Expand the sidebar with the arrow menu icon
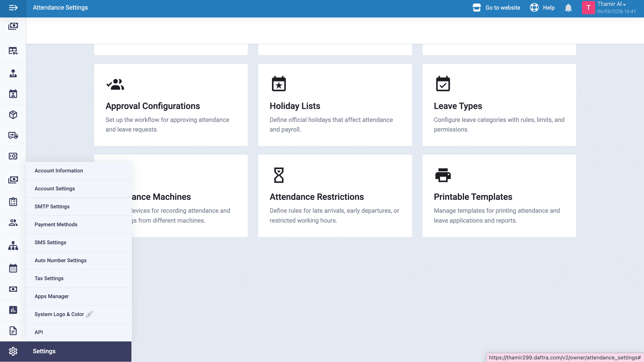644x362 pixels. coord(13,8)
